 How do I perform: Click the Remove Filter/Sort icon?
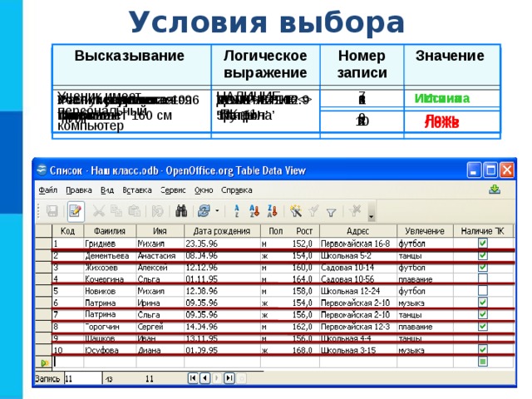pyautogui.click(x=355, y=211)
